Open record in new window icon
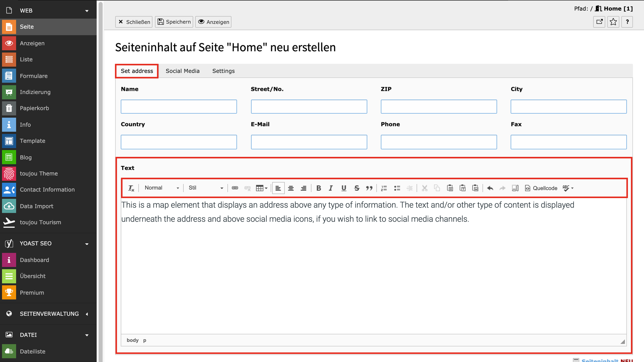This screenshot has width=644, height=362. click(599, 22)
